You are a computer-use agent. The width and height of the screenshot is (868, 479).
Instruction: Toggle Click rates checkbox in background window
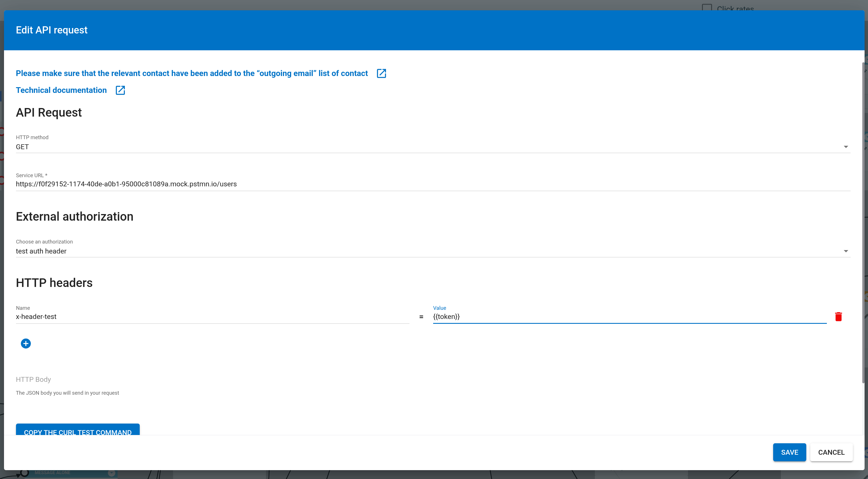pyautogui.click(x=707, y=7)
